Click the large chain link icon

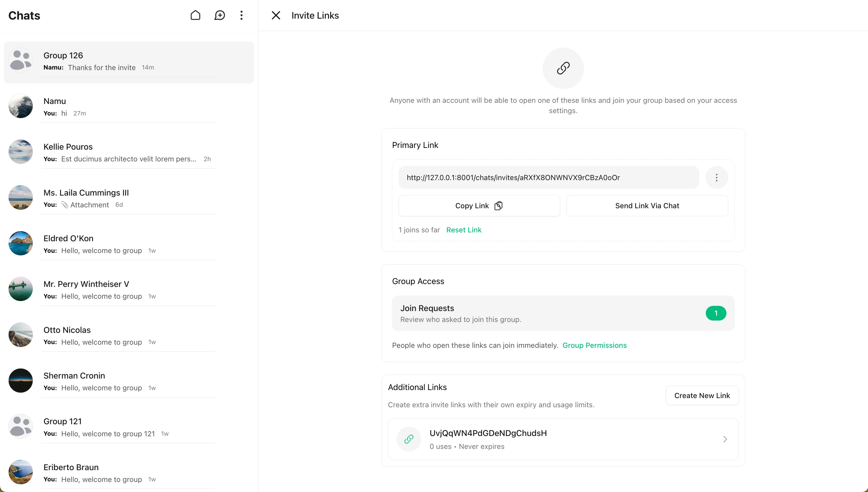click(x=563, y=68)
